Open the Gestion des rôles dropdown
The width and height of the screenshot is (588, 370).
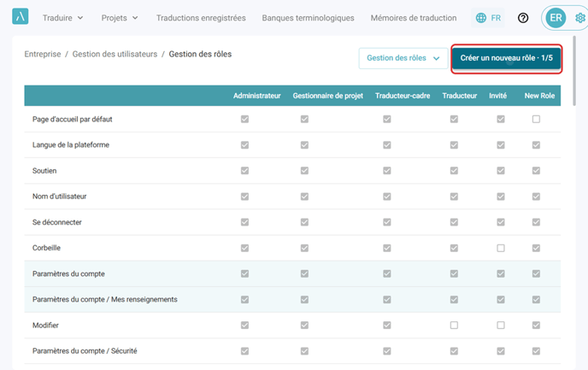(x=403, y=58)
